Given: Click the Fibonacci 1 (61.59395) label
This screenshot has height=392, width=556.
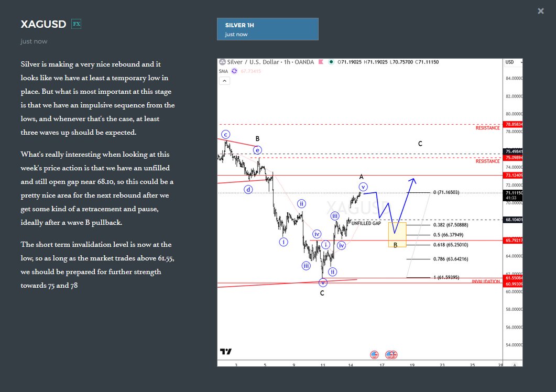Looking at the screenshot, I should (446, 277).
